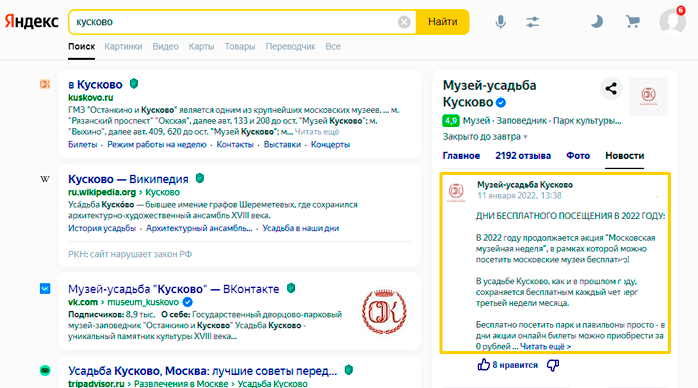698x388 pixels.
Task: Open search settings sliders icon
Action: click(532, 22)
